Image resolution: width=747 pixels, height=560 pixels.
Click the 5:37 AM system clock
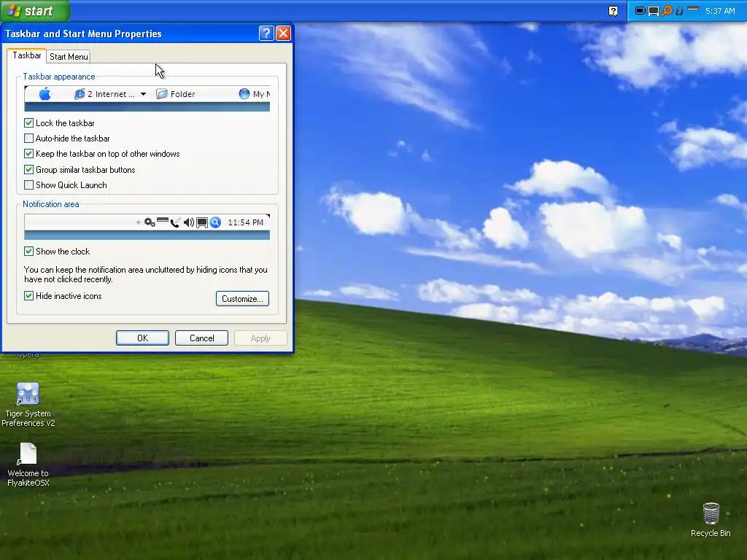click(x=720, y=11)
